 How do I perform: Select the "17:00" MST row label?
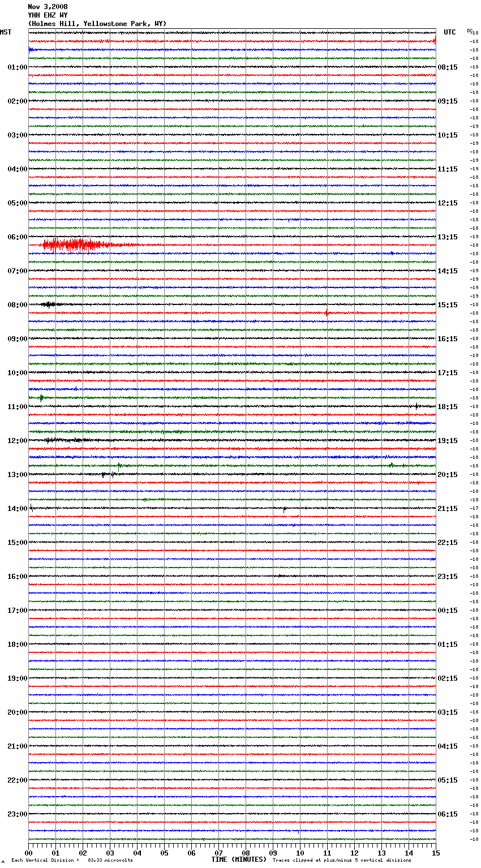click(18, 611)
